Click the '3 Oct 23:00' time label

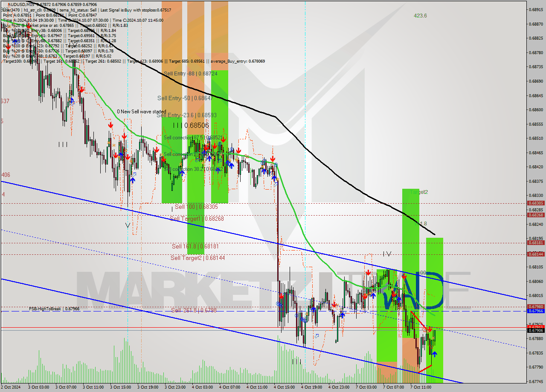pos(174,388)
